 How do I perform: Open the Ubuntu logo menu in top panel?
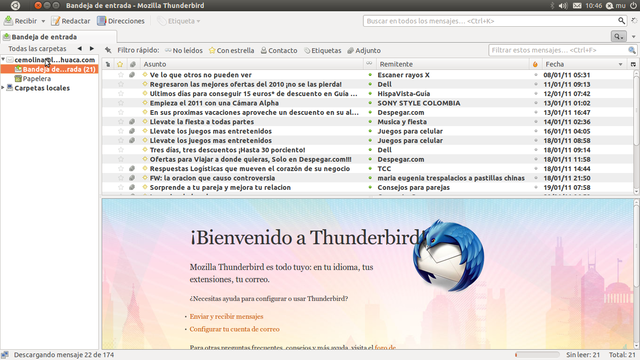15,5
